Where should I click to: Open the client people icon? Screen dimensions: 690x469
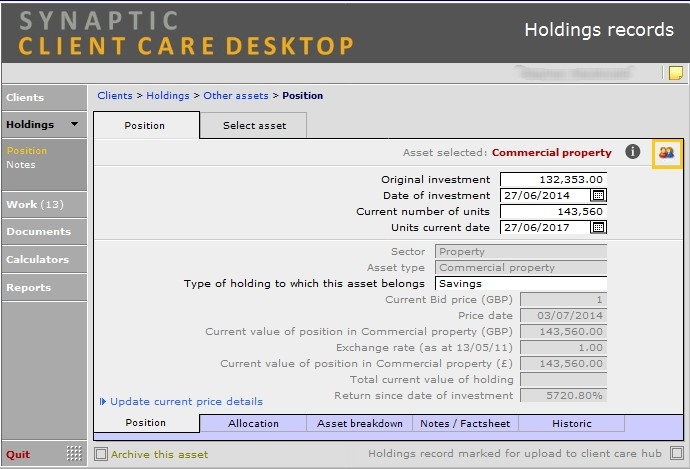[666, 153]
